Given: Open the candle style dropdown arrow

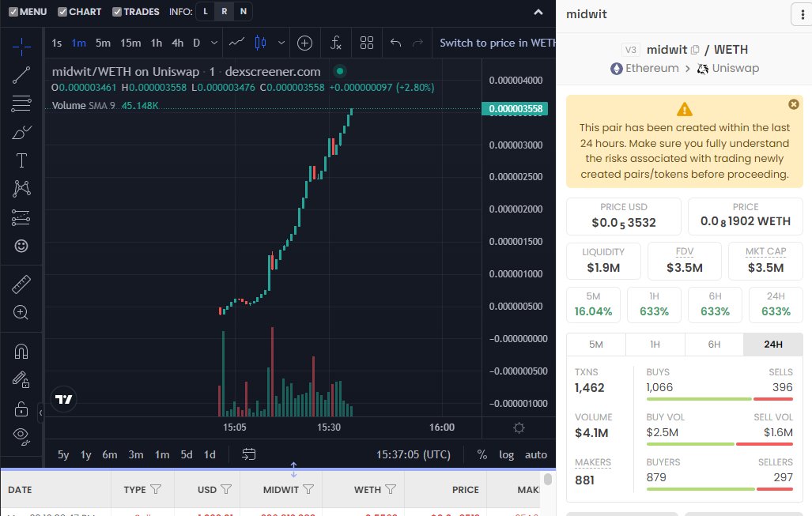Looking at the screenshot, I should 281,43.
